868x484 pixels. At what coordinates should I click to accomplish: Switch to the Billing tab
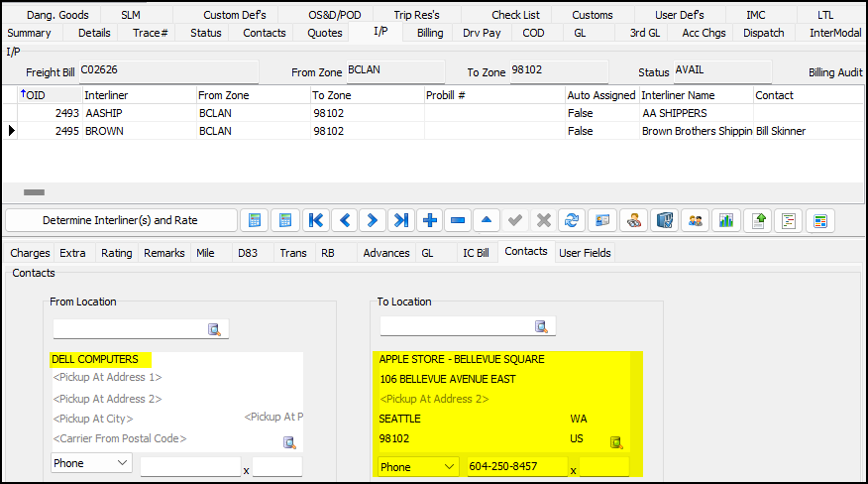coord(430,33)
